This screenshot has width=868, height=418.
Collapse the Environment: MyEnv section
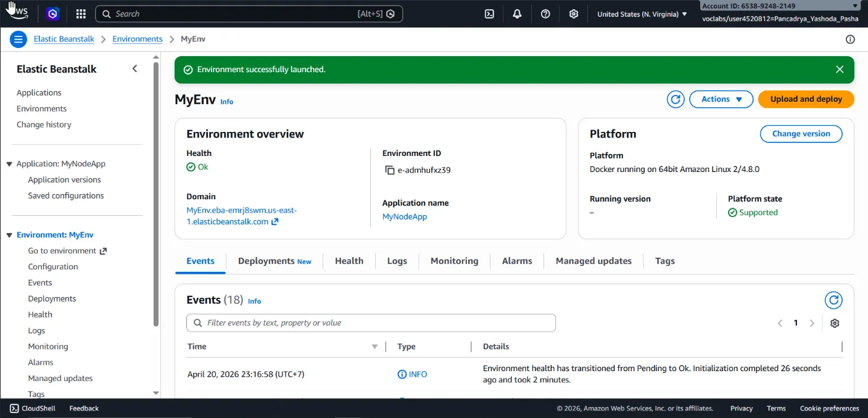(9, 236)
